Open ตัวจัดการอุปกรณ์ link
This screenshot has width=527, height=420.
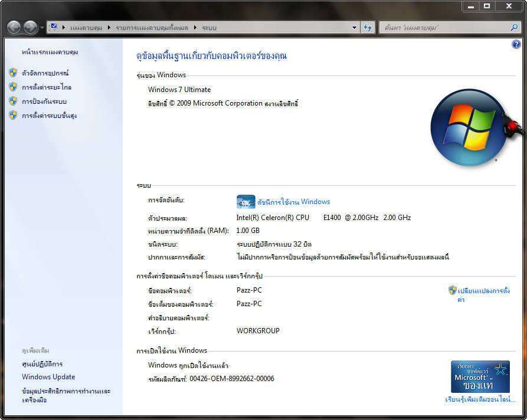[45, 73]
